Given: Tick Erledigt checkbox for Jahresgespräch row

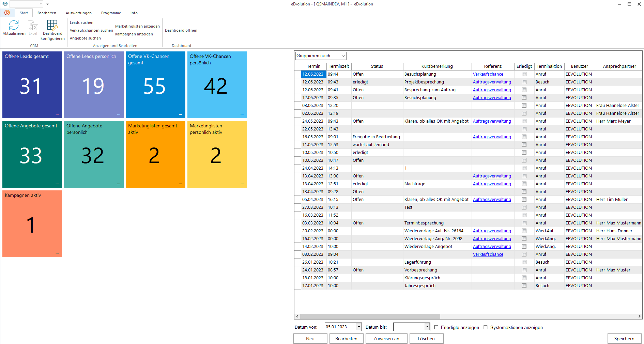Looking at the screenshot, I should 524,286.
